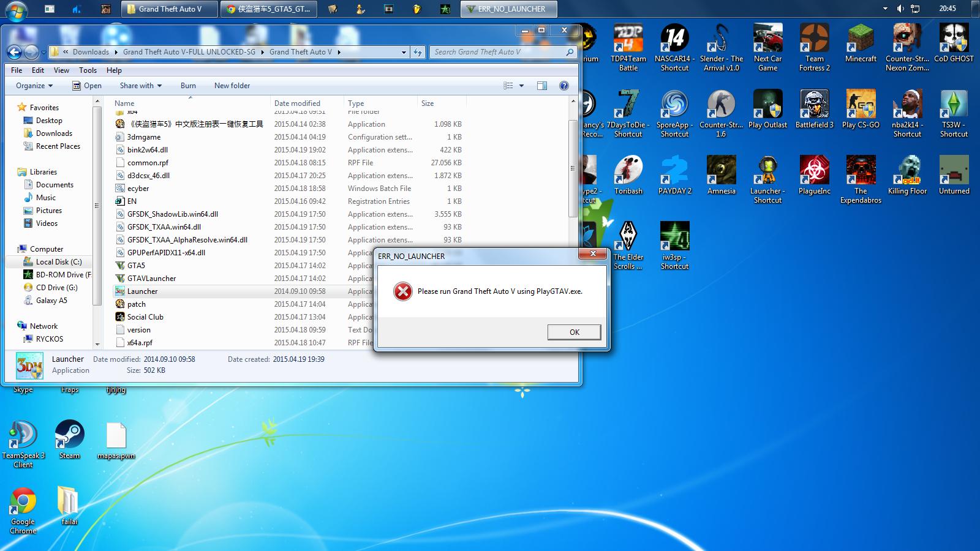Click the Open toolbar button
The image size is (980, 551).
pyautogui.click(x=87, y=86)
